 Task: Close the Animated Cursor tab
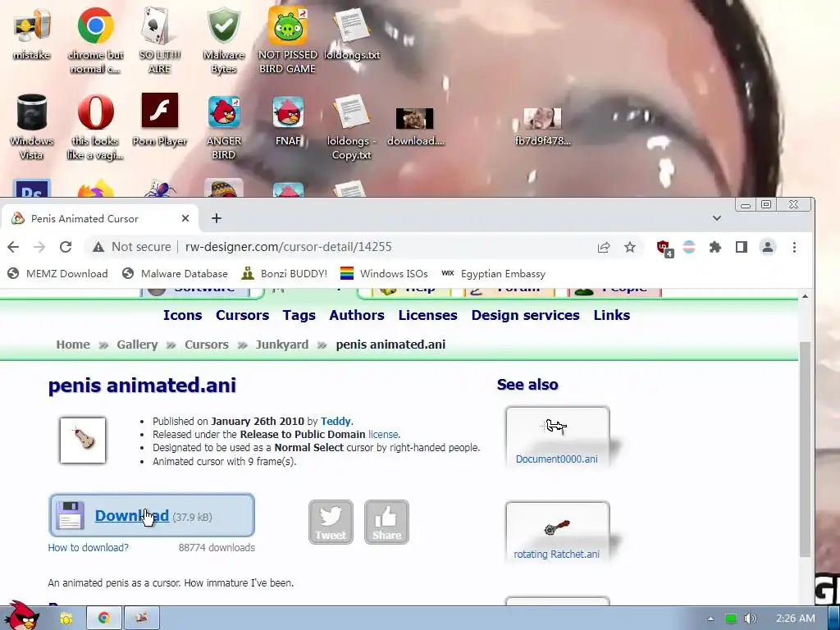coord(185,218)
